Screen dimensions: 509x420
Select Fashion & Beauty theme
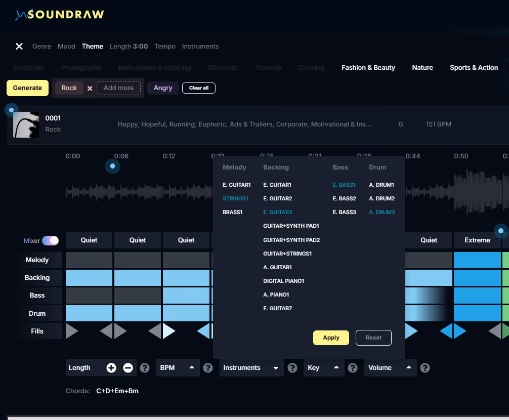pos(368,67)
